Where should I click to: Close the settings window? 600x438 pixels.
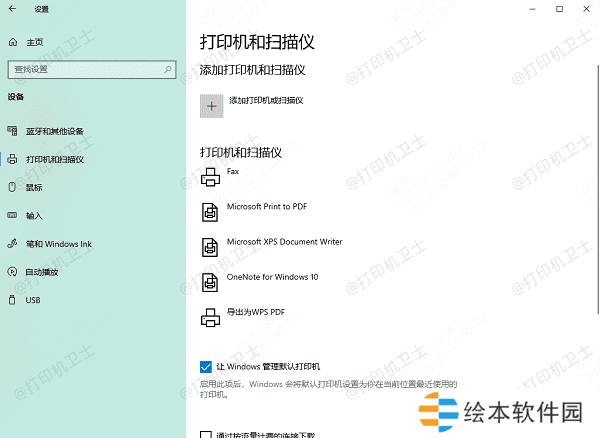(586, 9)
